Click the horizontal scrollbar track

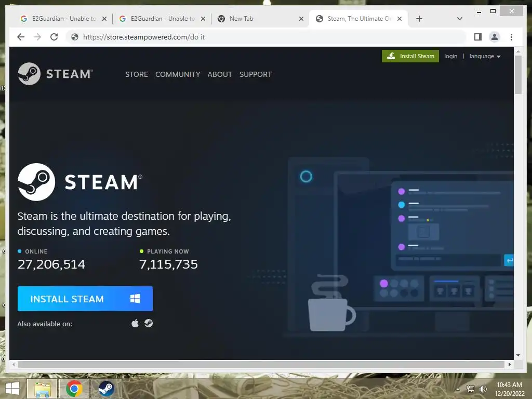[x=261, y=364]
